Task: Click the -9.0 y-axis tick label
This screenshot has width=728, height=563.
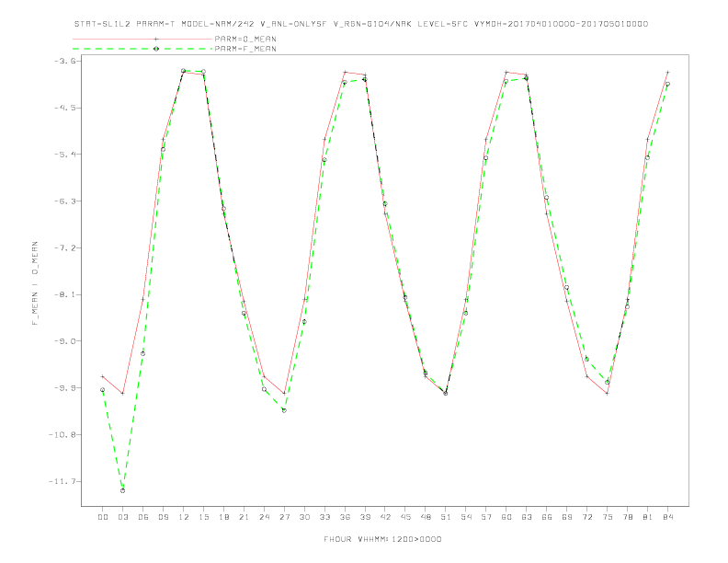Action: [67, 341]
